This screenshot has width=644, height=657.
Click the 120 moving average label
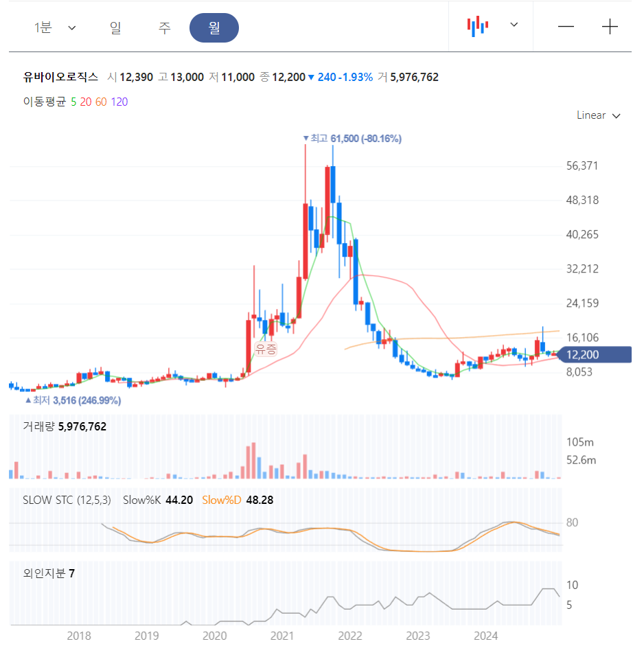point(119,102)
